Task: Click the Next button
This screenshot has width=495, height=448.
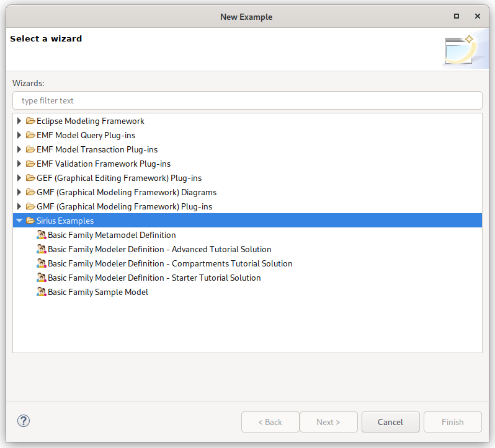Action: [x=328, y=422]
